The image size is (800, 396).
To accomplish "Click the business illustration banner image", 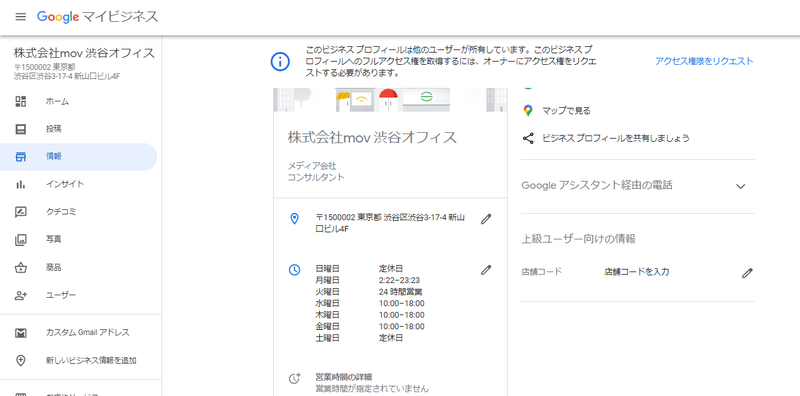I will (390, 100).
